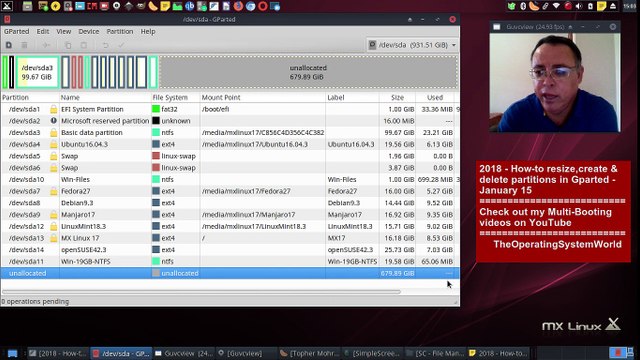
Task: Switch to Guvcview (24... taskbar window
Action: [x=184, y=353]
